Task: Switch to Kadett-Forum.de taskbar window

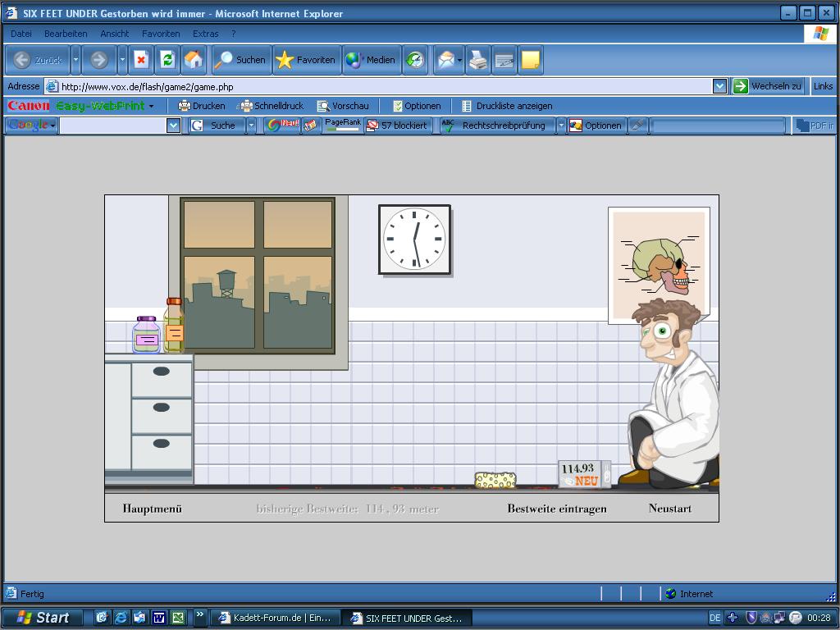Action: 275,618
